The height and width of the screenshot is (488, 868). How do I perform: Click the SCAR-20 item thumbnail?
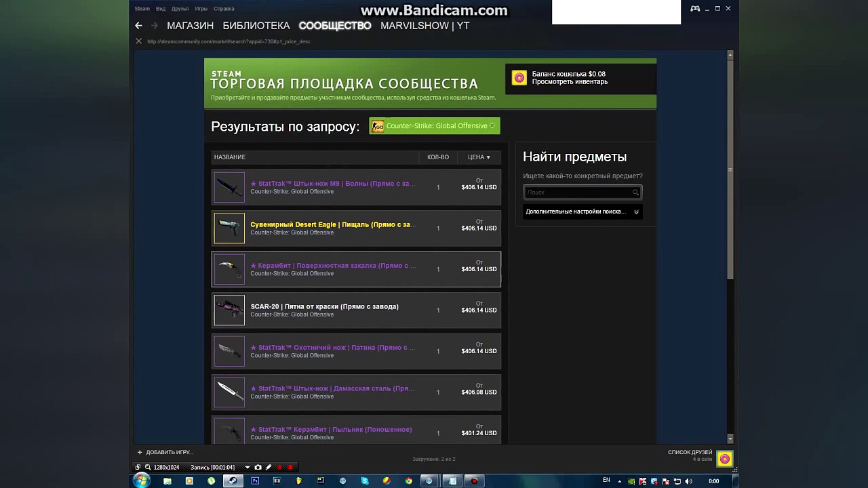[x=229, y=310]
